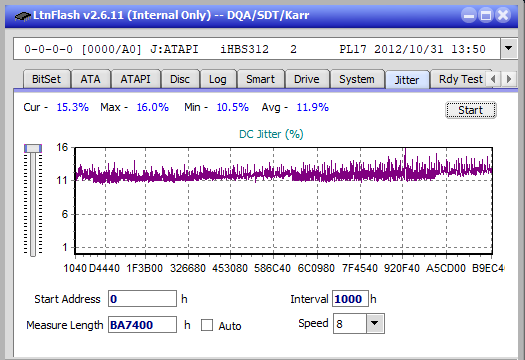Image resolution: width=525 pixels, height=360 pixels.
Task: Click the LtnFlash chip icon in title bar
Action: point(22,16)
